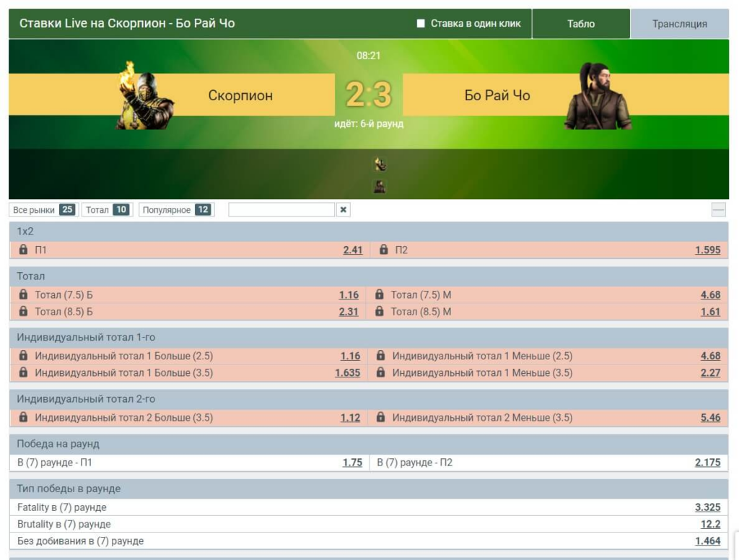Pick Тотал (7.5) Б odds 1.16
The height and width of the screenshot is (560, 739).
pos(349,295)
